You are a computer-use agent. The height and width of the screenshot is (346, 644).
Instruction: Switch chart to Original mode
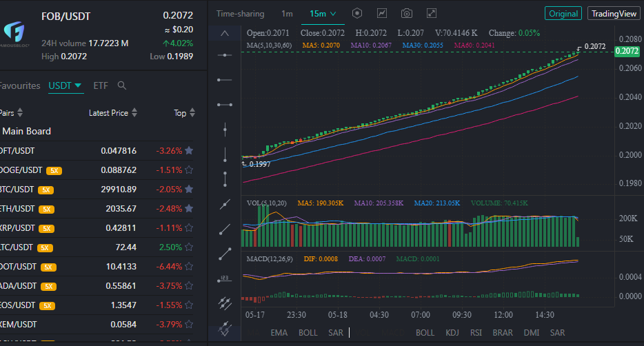563,14
